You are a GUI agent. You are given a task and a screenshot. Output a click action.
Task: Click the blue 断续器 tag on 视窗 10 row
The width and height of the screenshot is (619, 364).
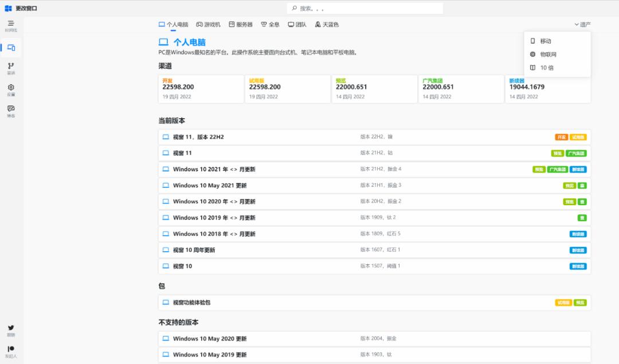point(578,266)
